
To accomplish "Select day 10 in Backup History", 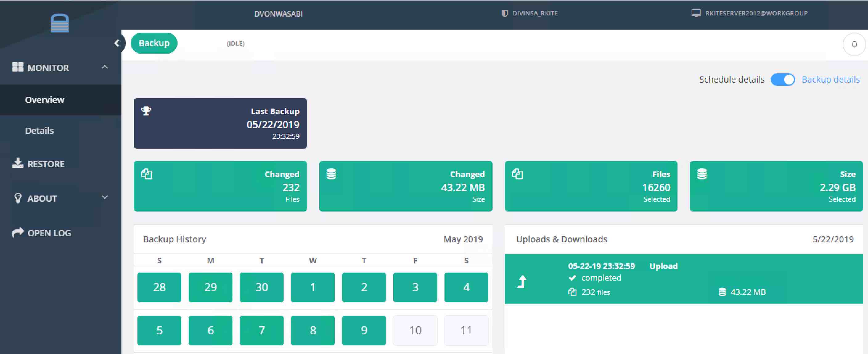I will (415, 330).
